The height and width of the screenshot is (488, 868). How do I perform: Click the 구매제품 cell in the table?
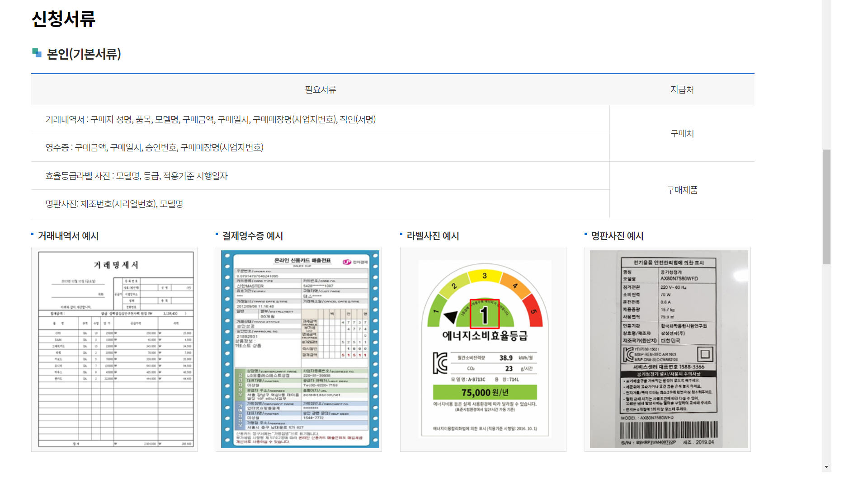(682, 190)
